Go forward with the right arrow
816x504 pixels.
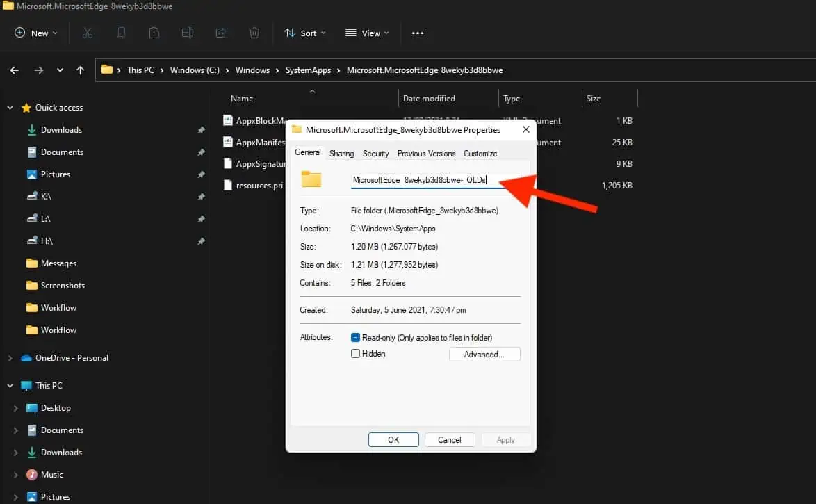38,70
